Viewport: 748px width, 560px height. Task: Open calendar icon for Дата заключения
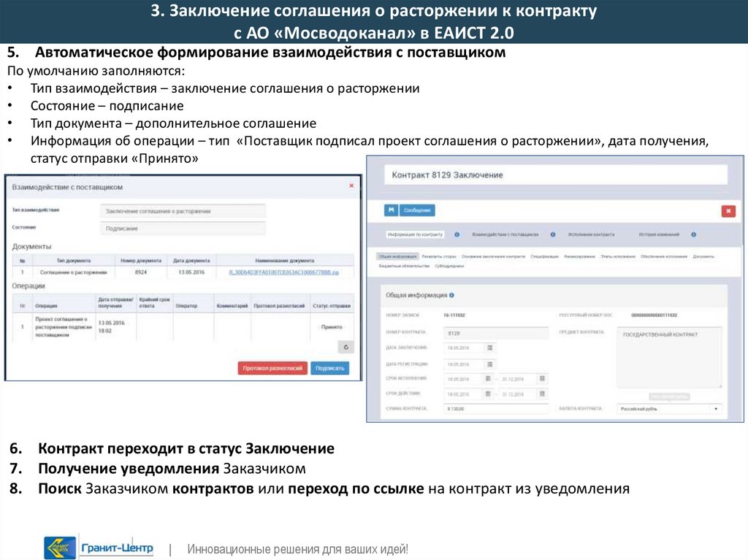[489, 348]
